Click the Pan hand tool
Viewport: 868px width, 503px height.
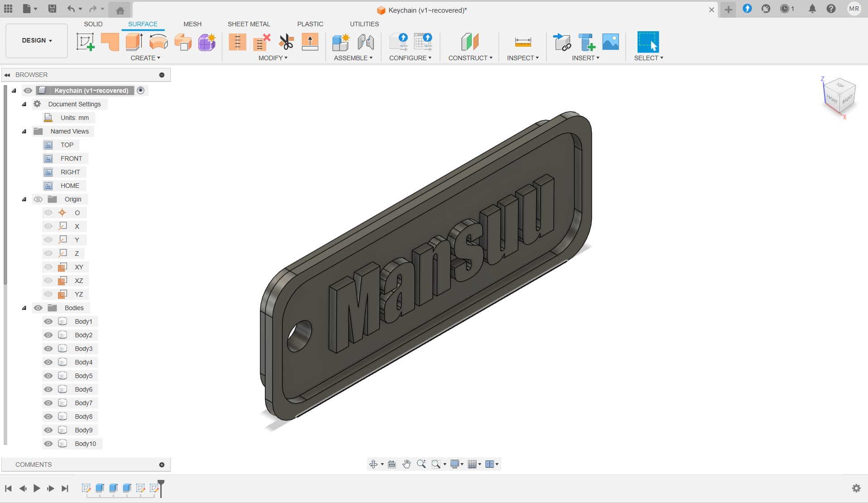point(406,464)
